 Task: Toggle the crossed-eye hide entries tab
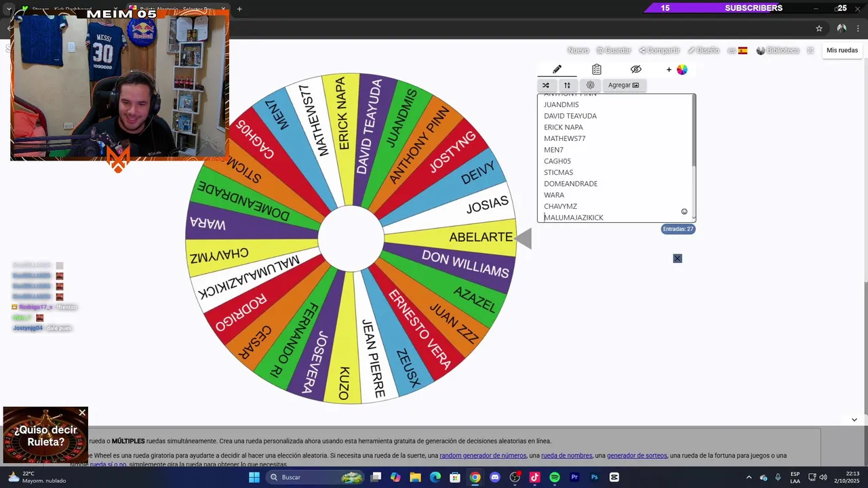[635, 69]
